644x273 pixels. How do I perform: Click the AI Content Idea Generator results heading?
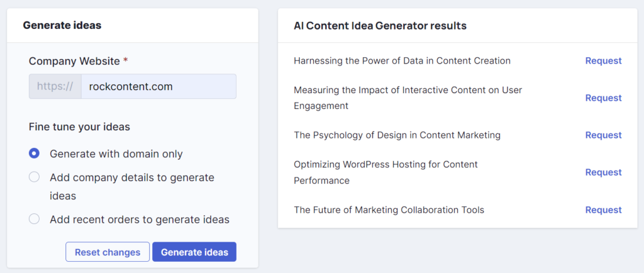pos(380,26)
